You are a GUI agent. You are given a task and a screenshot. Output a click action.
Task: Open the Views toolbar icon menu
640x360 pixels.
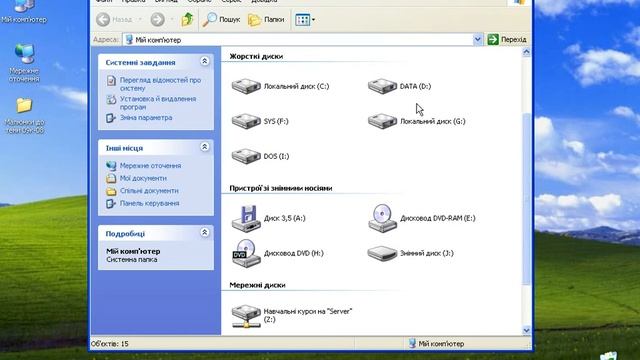[x=302, y=20]
